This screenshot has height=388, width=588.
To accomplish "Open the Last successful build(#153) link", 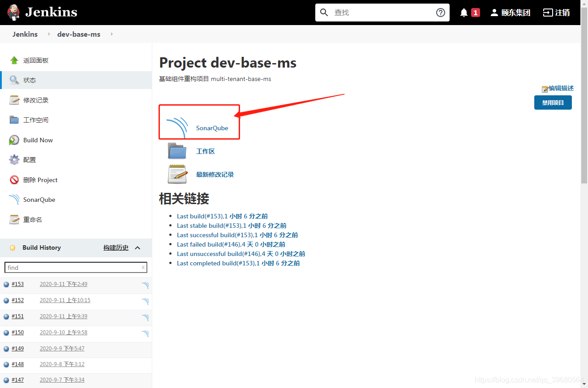I will [x=237, y=235].
